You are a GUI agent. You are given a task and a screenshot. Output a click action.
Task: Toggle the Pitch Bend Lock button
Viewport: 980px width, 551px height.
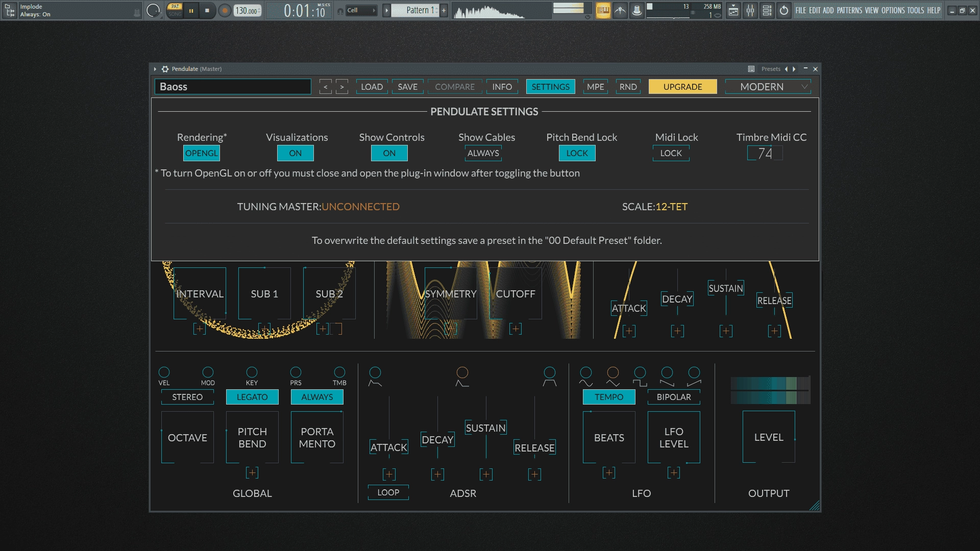pos(577,153)
